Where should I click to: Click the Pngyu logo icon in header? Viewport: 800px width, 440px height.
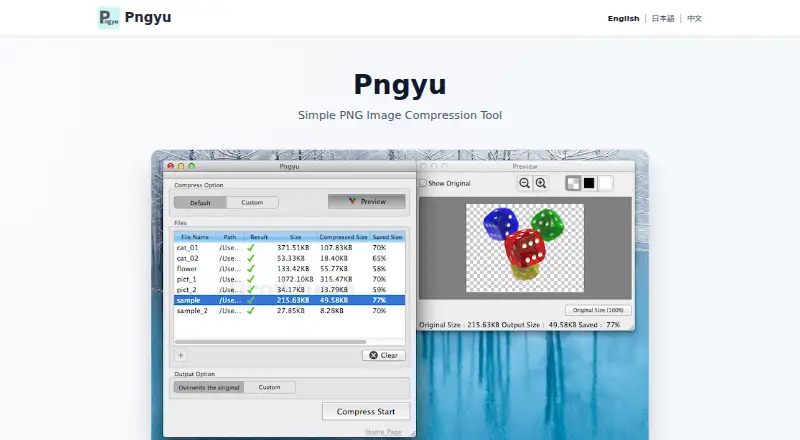pos(109,18)
